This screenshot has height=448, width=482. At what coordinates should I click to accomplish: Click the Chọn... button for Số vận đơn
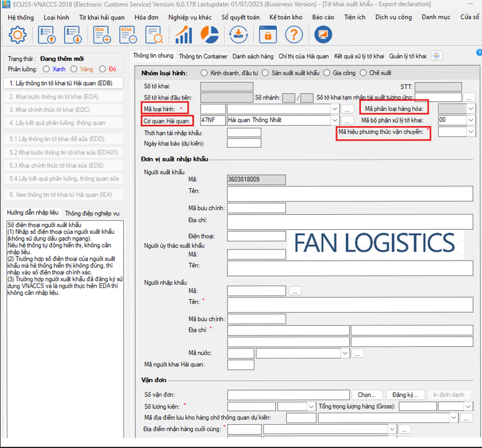coord(367,395)
